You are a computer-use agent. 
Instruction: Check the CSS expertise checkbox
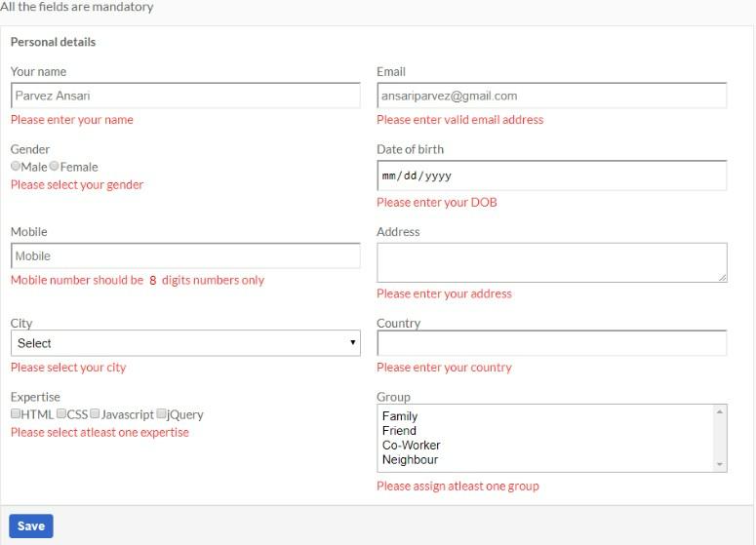click(61, 413)
